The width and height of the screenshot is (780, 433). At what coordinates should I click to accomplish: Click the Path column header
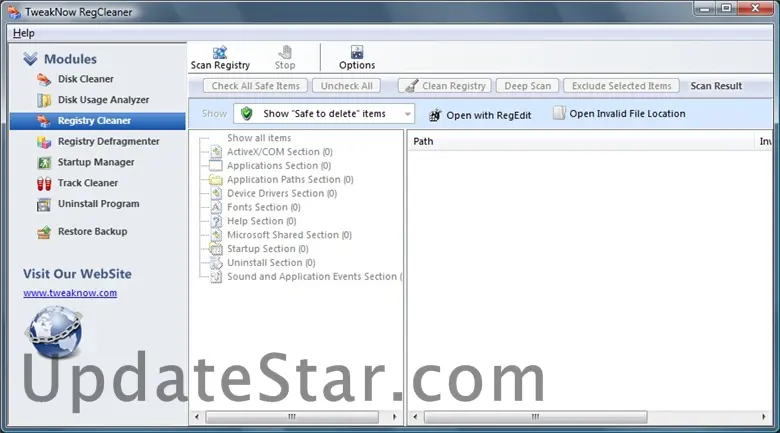[581, 141]
